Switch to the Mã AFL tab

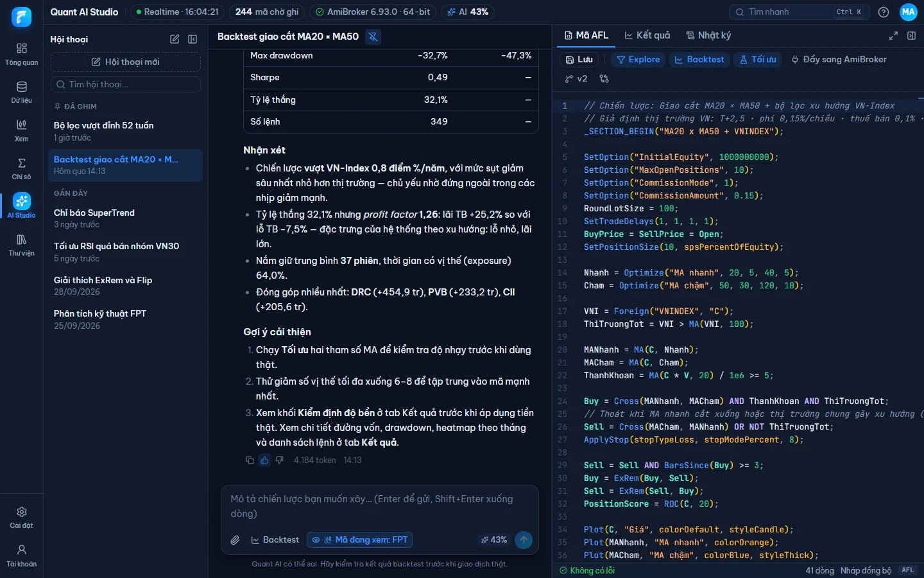point(586,36)
